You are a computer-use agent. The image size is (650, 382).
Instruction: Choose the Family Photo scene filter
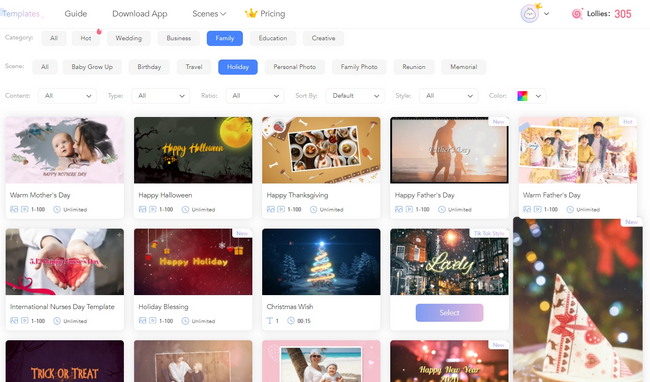click(x=359, y=67)
